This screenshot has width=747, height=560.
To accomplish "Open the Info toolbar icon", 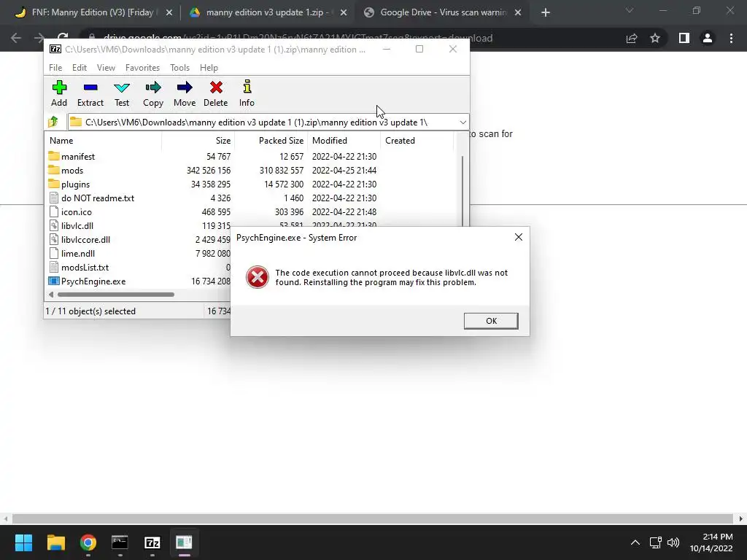I will 247,93.
